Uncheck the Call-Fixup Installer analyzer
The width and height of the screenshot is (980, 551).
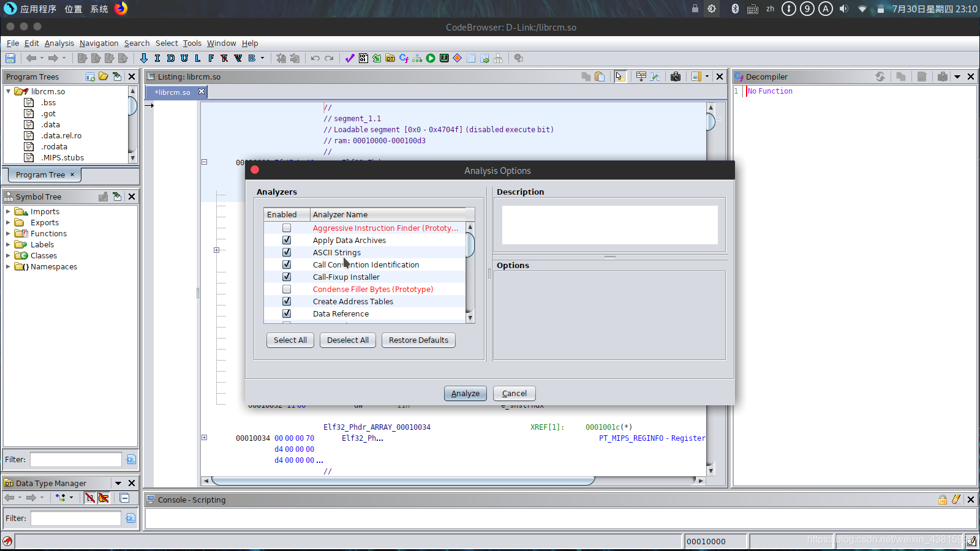pos(287,277)
